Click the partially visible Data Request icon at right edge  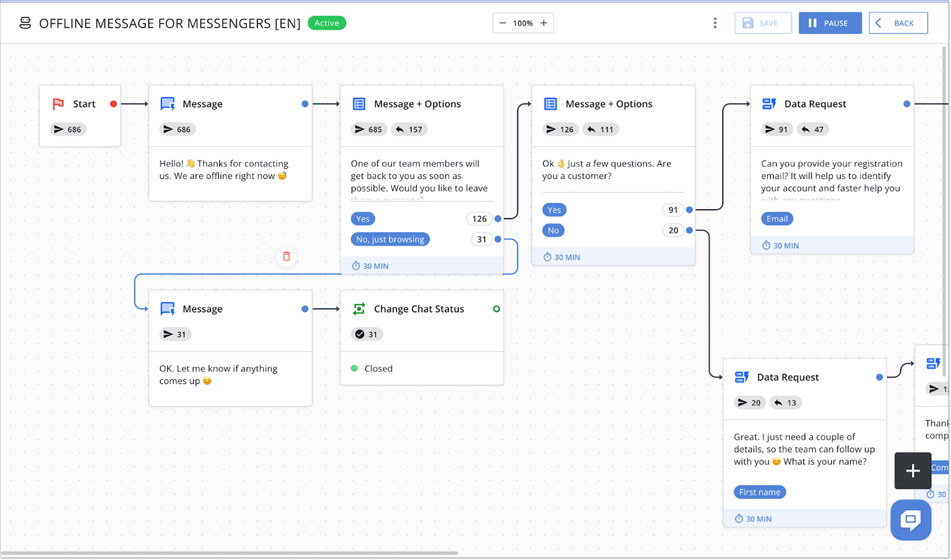click(x=933, y=363)
